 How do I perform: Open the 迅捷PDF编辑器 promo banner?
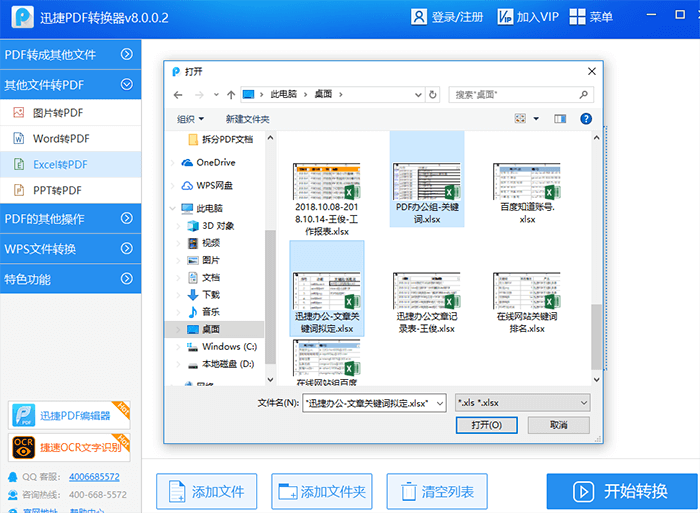pos(69,415)
